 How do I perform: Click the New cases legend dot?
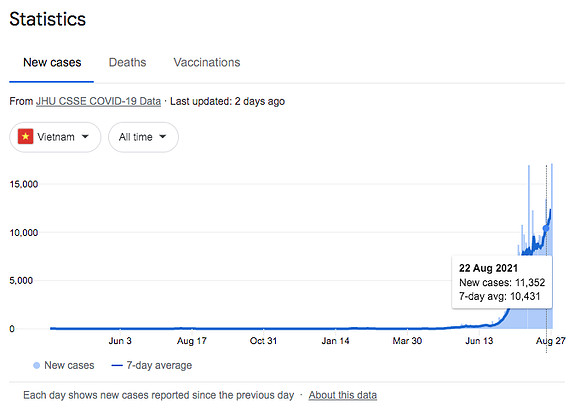[x=36, y=366]
